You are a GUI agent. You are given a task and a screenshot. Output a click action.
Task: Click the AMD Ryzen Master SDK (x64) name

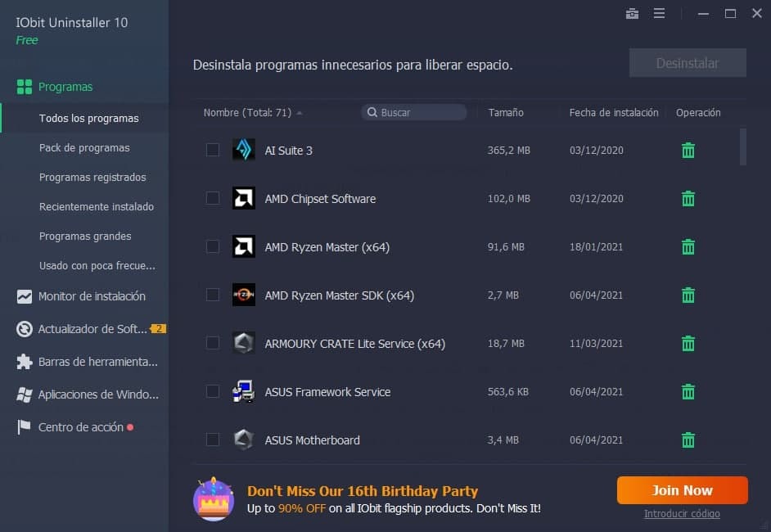coord(340,295)
